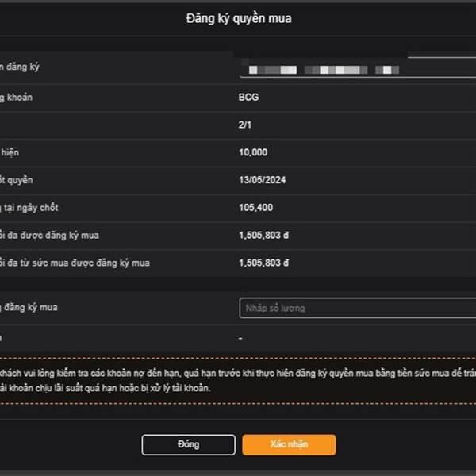
Task: Focus the Nhập số lượng quantity field
Action: point(357,308)
